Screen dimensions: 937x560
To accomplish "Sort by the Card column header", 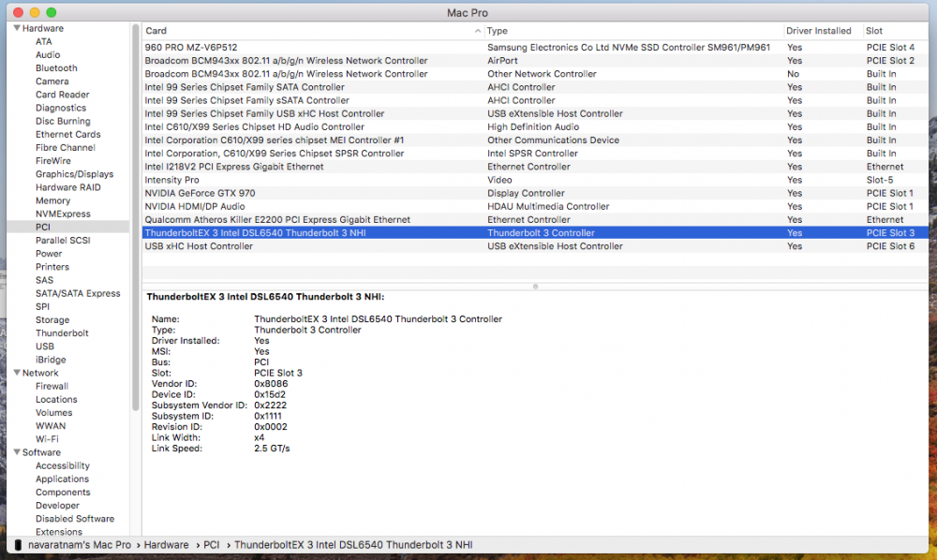I will click(x=156, y=31).
